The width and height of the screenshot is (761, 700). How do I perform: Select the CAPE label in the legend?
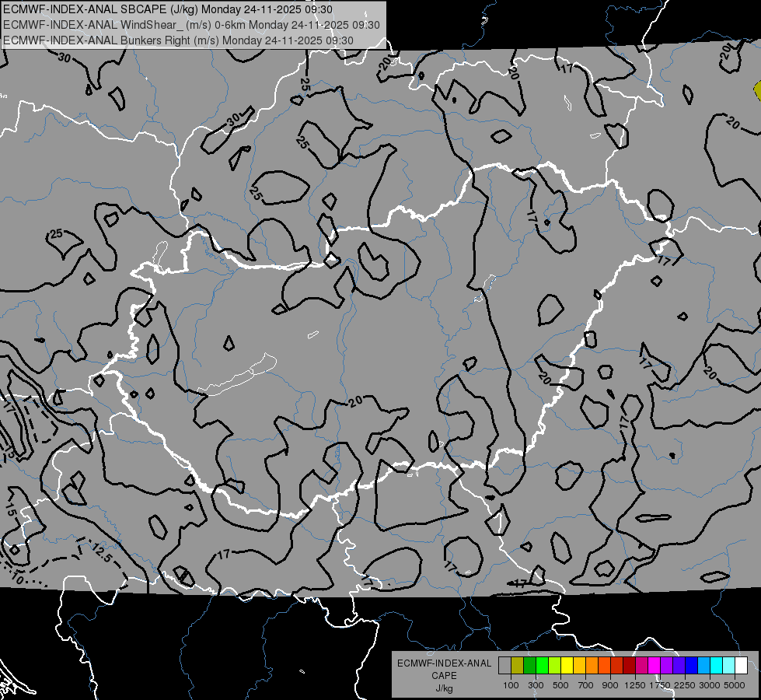444,676
